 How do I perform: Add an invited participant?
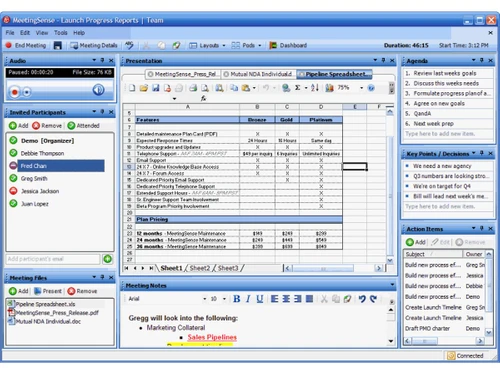(x=19, y=126)
